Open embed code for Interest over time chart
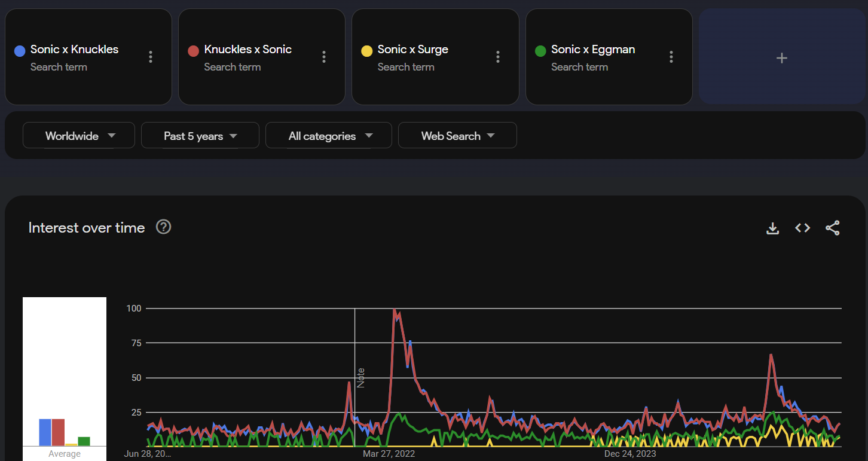The width and height of the screenshot is (868, 461). tap(802, 228)
